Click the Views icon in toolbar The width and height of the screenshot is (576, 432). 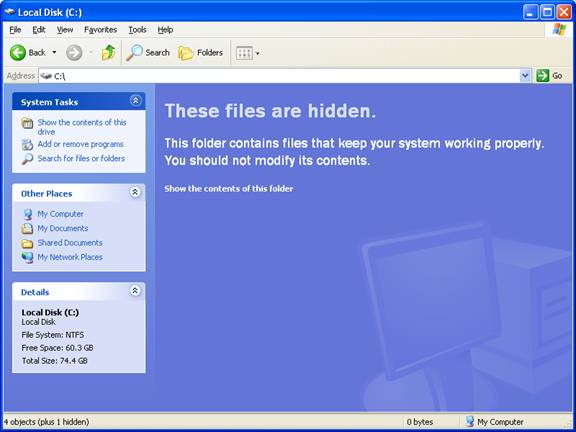[x=244, y=53]
